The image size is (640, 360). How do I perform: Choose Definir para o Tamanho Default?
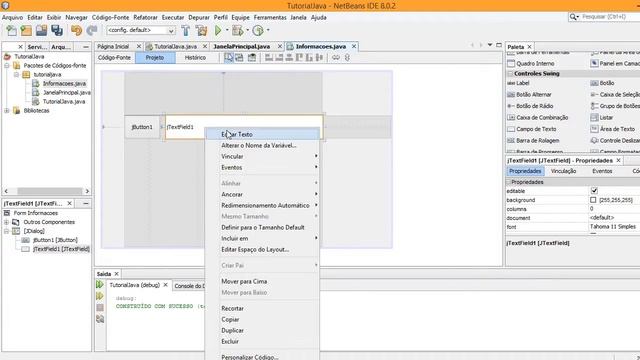pos(262,227)
